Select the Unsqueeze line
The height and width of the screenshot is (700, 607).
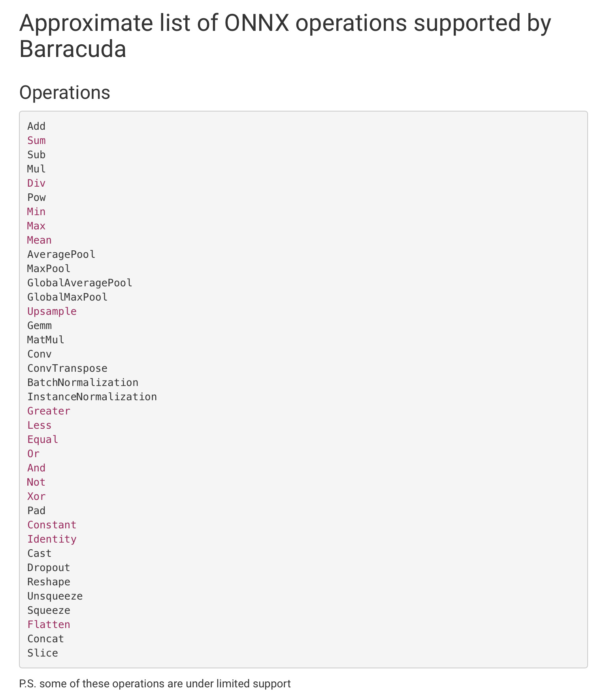tap(55, 596)
